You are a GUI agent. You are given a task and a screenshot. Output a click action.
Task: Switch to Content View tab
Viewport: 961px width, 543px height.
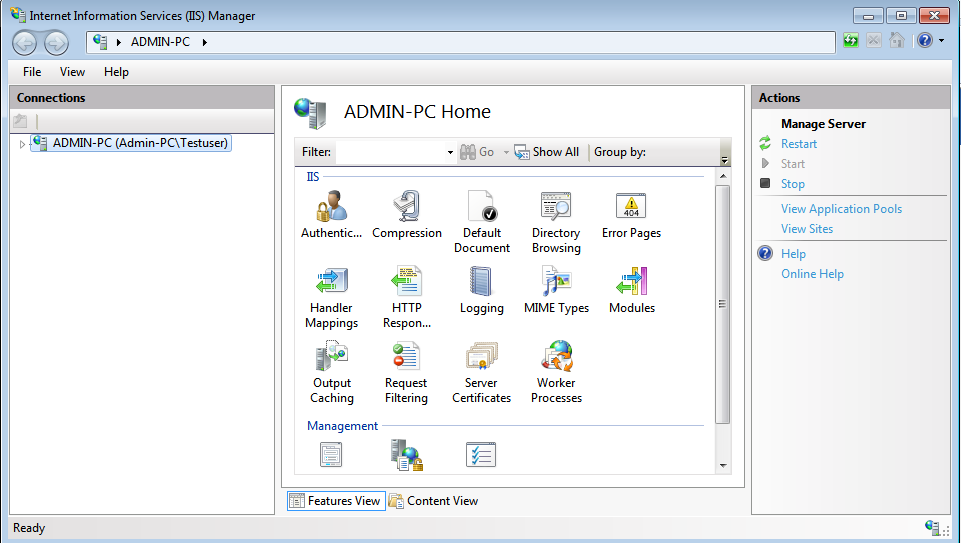tap(433, 501)
